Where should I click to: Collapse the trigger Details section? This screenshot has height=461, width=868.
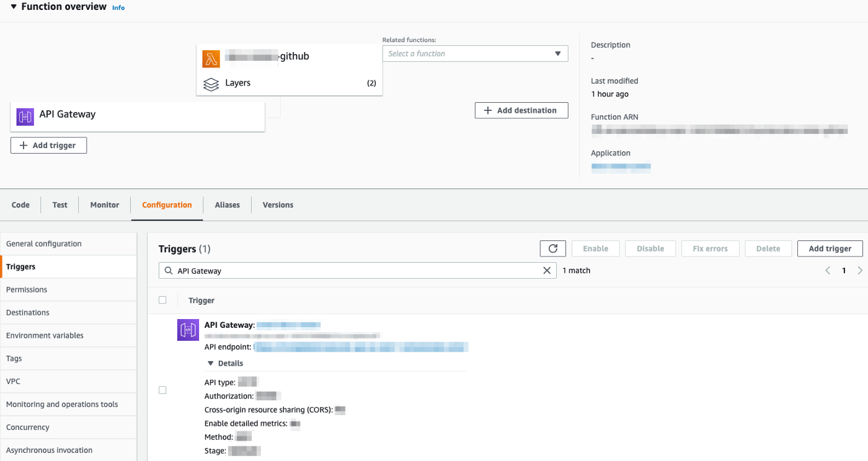211,363
